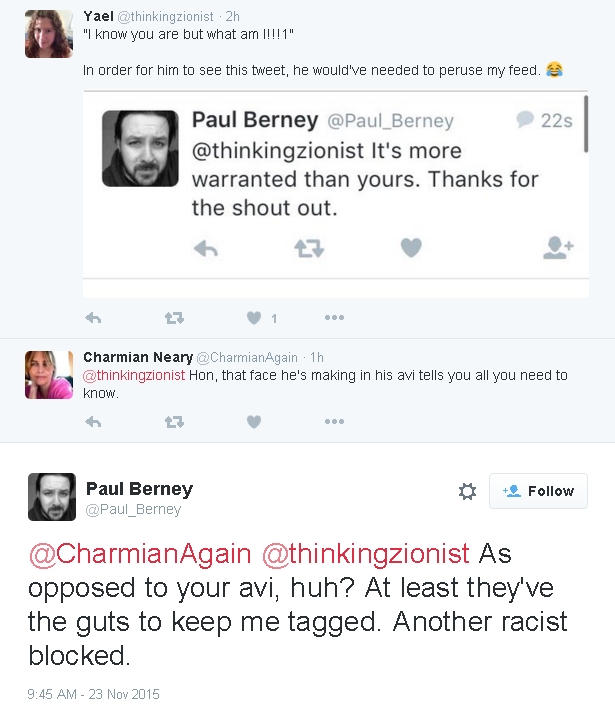This screenshot has height=712, width=615.
Task: Like Yael's tweet with heart icon
Action: point(254,318)
